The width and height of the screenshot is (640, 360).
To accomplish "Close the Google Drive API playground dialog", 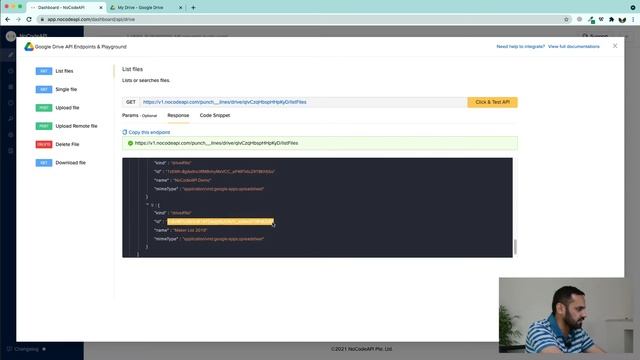I will (615, 46).
